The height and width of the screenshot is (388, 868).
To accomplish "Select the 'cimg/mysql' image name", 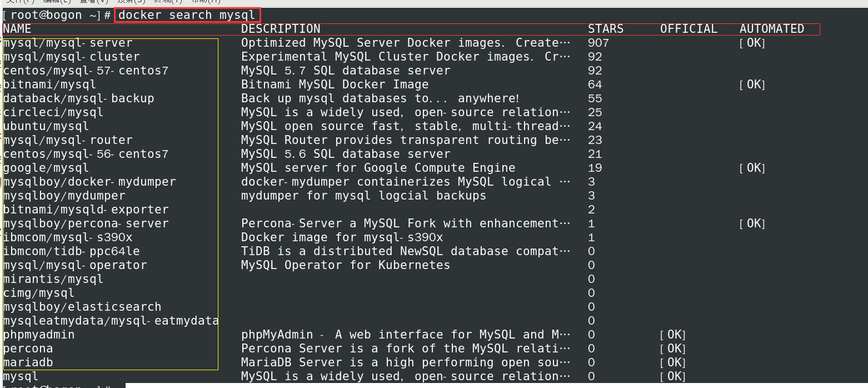I will (x=38, y=293).
